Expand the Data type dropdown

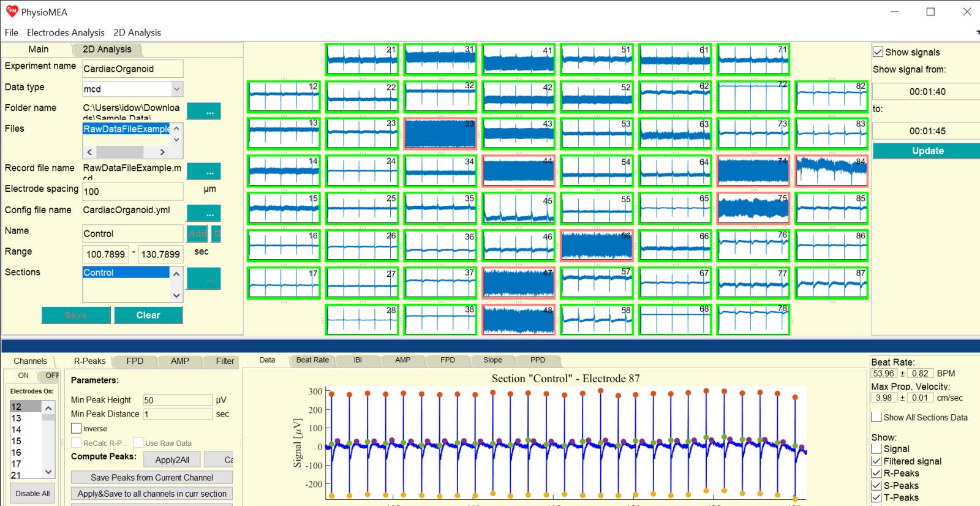pyautogui.click(x=176, y=89)
